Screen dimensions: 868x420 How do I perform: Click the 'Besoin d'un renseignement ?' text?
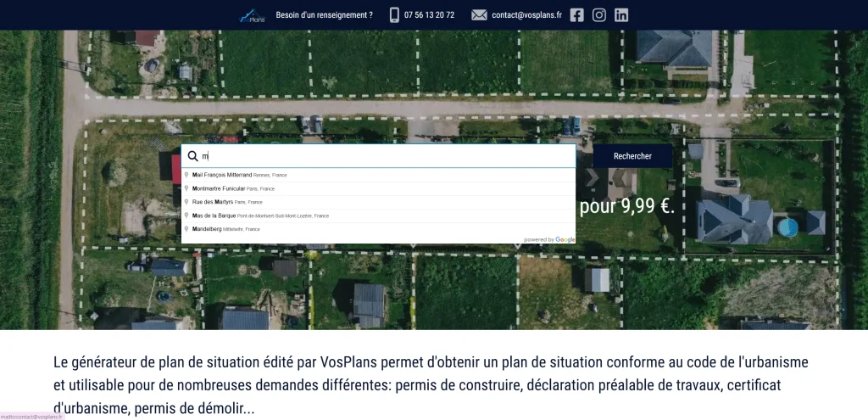(x=325, y=15)
